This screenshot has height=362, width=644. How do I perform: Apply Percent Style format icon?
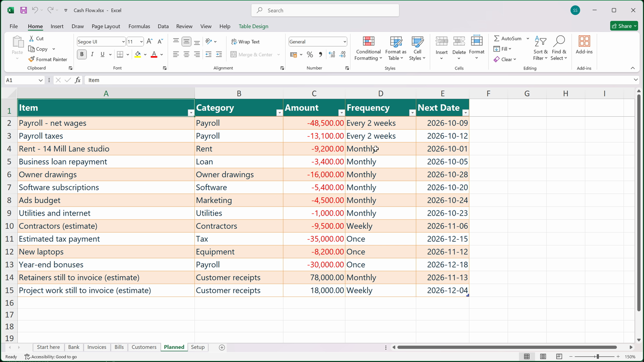[x=310, y=54]
